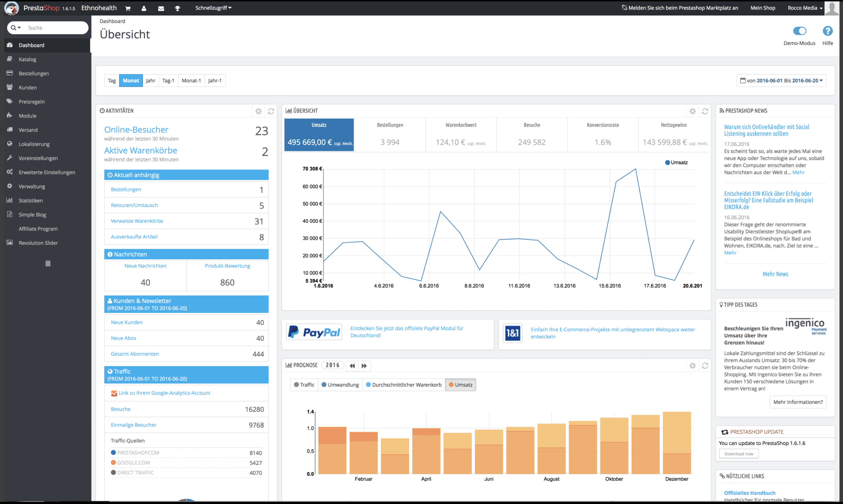Open the Prognose panel settings gear
Screen dimensions: 843x504
(x=692, y=365)
